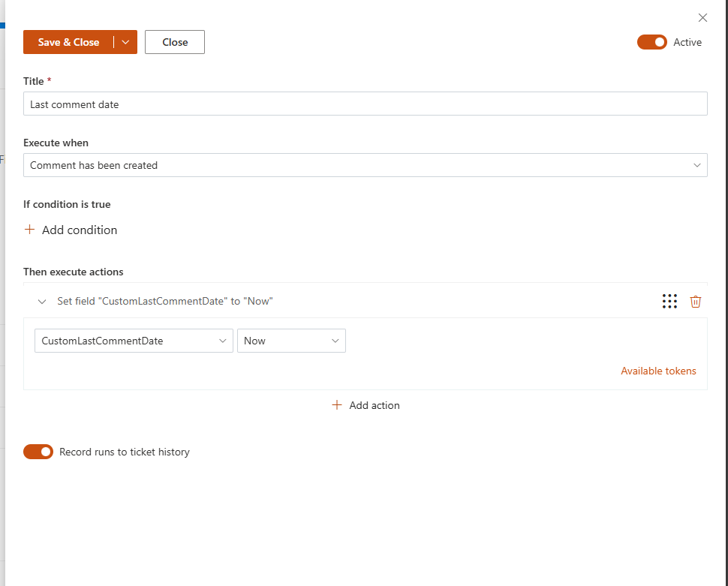Expand the Now value dropdown

pos(291,341)
